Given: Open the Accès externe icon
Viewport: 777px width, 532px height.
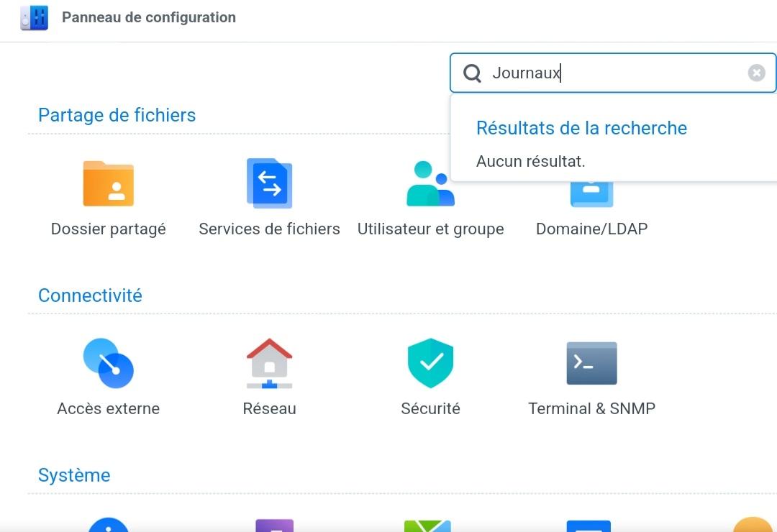Looking at the screenshot, I should pyautogui.click(x=109, y=363).
